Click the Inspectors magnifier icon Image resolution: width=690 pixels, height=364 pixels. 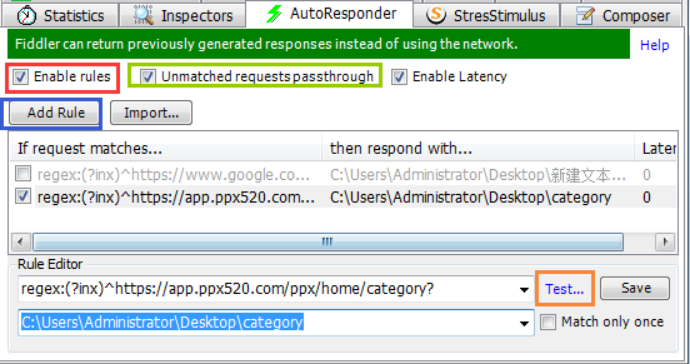[143, 15]
